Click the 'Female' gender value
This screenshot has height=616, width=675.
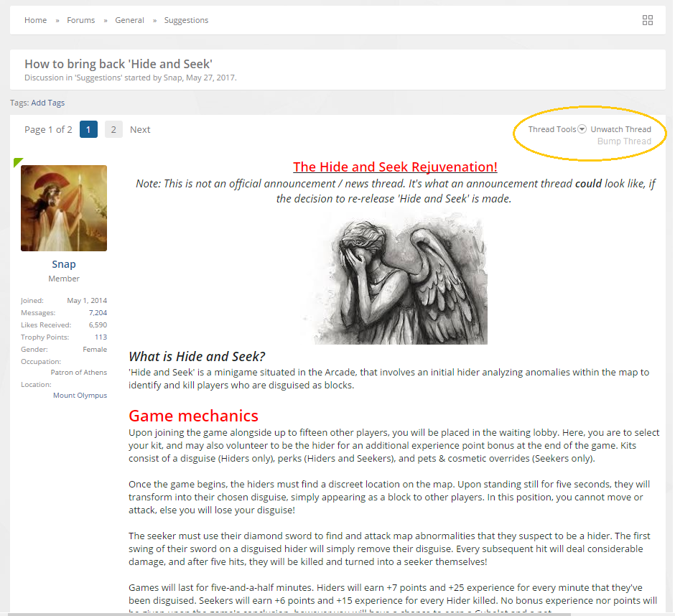95,349
